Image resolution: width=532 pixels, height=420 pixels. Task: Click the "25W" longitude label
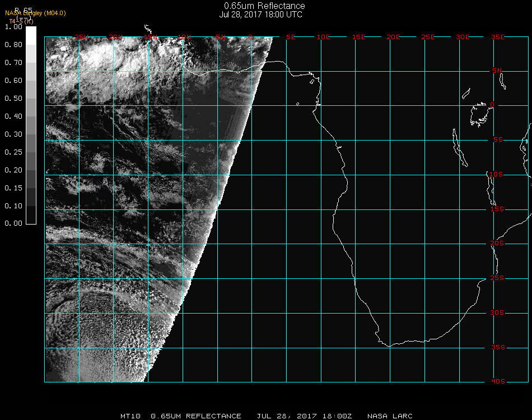(x=82, y=37)
